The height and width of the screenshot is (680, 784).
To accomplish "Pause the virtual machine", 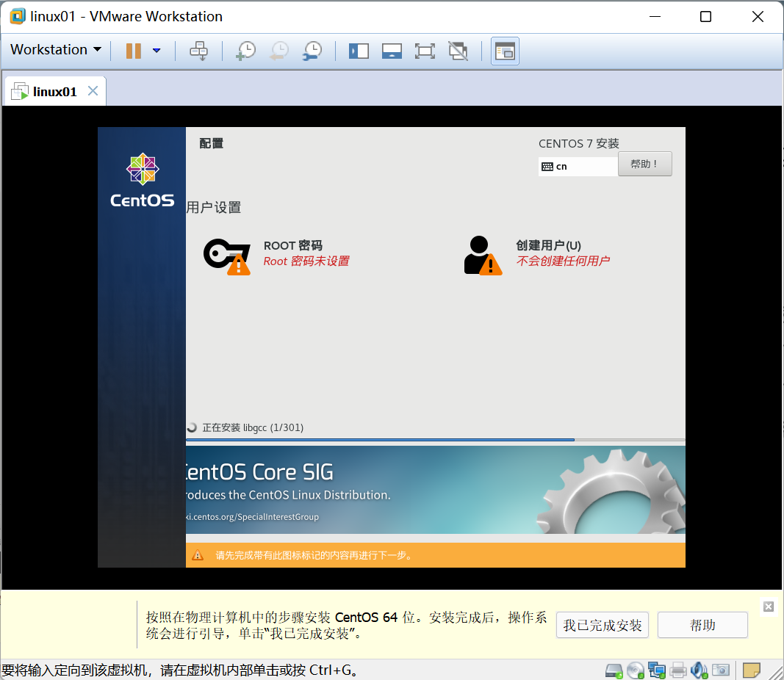I will [x=134, y=51].
